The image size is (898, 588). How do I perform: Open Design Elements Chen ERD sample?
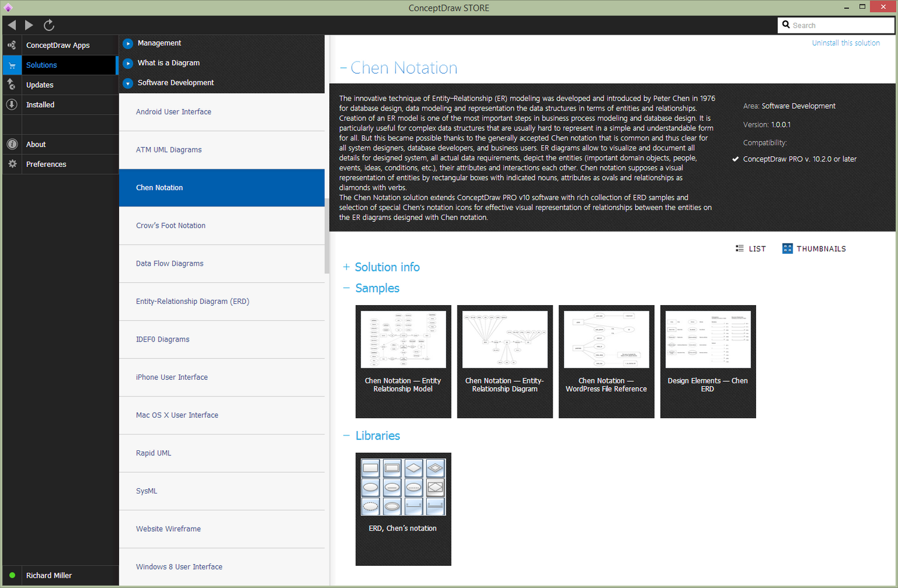click(x=708, y=361)
